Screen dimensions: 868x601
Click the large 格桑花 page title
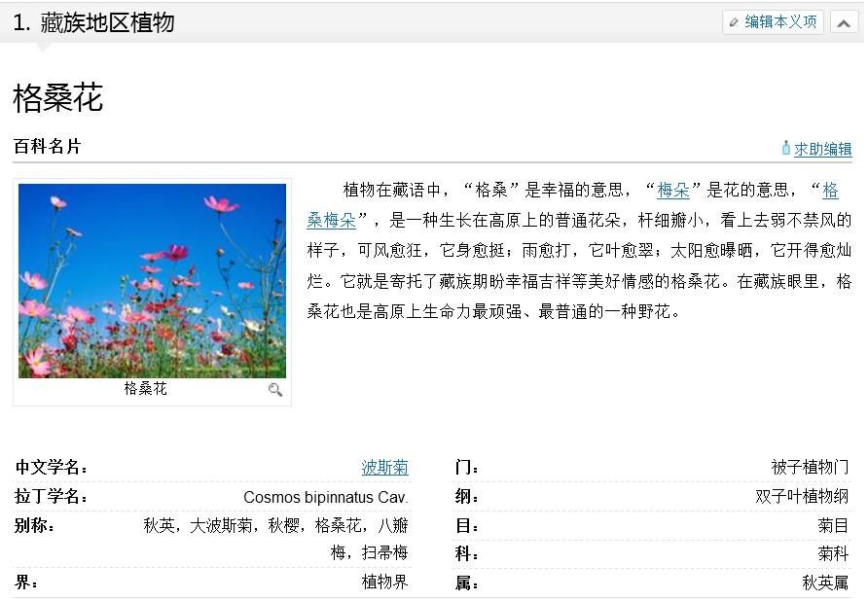[x=58, y=98]
